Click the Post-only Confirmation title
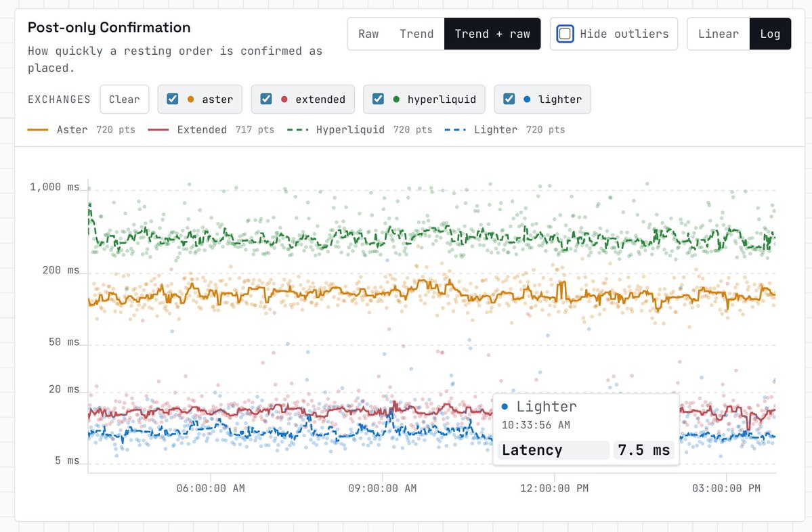Image resolution: width=812 pixels, height=532 pixels. pos(109,28)
